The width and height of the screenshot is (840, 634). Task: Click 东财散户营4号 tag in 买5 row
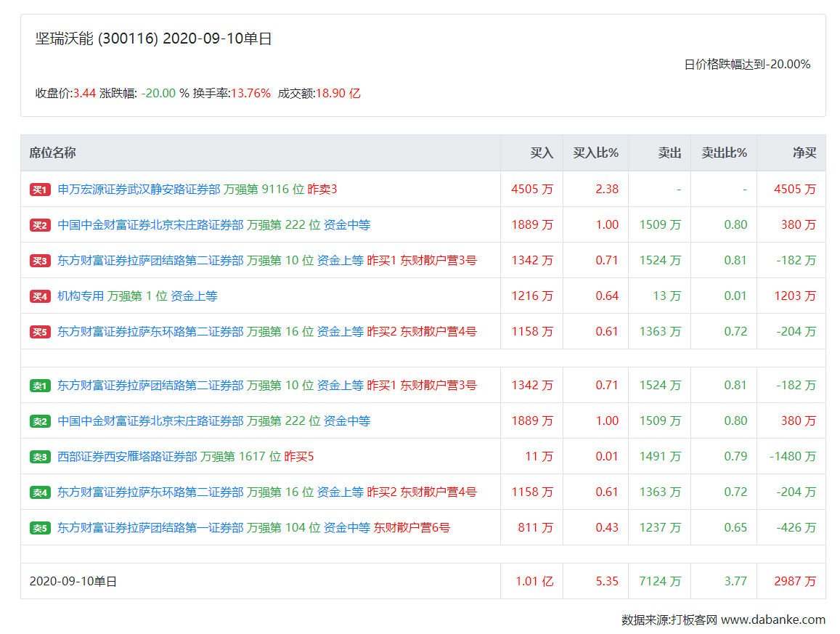pyautogui.click(x=439, y=332)
